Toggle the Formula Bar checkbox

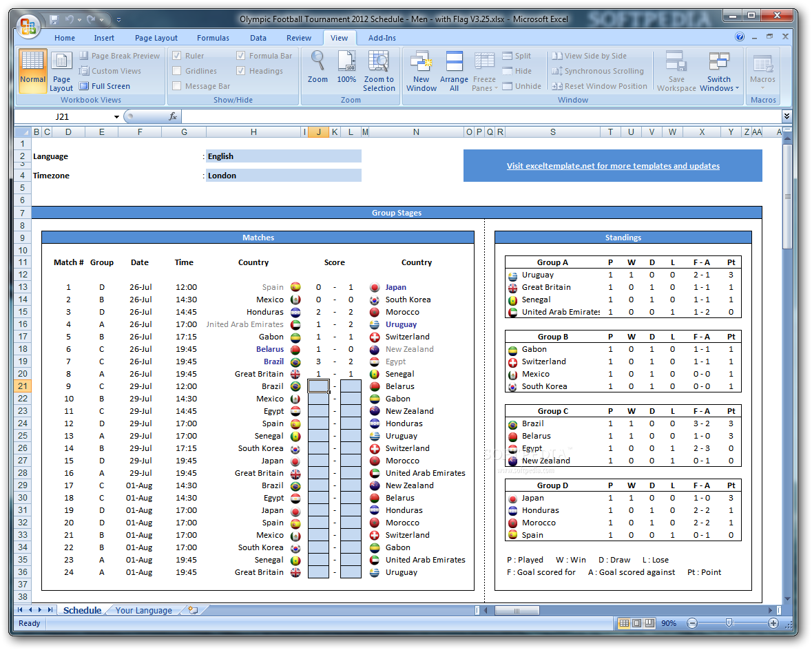tap(241, 55)
